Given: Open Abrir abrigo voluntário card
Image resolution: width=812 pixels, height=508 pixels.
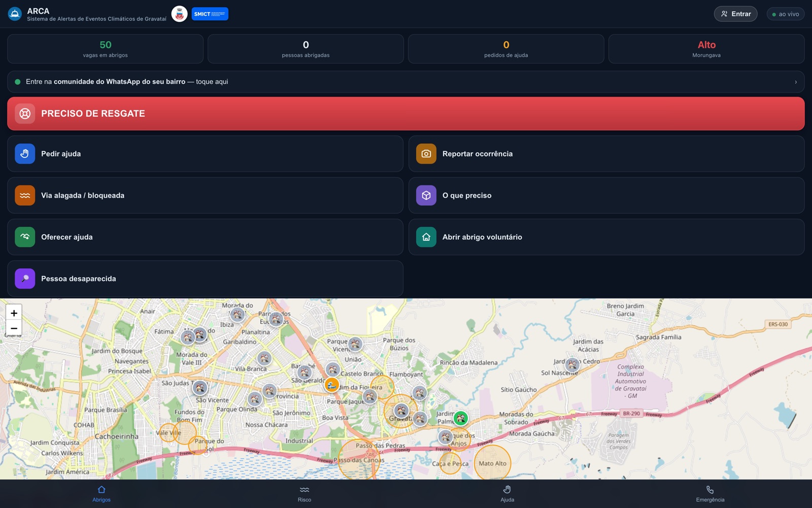Looking at the screenshot, I should (606, 237).
